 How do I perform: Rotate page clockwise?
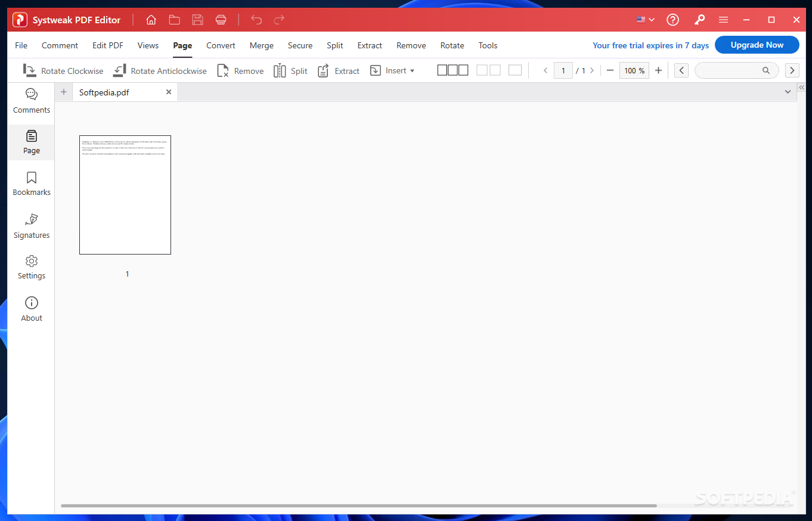[x=63, y=70]
